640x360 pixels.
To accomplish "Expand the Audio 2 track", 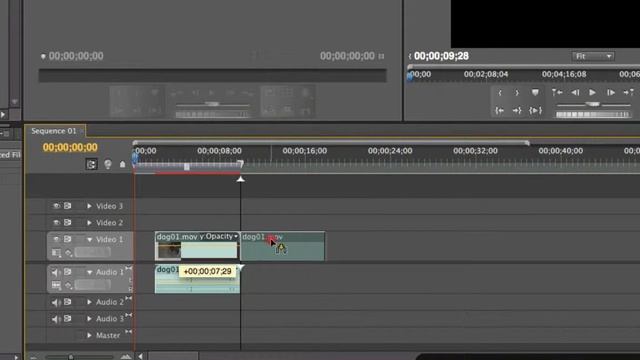I will tap(89, 302).
